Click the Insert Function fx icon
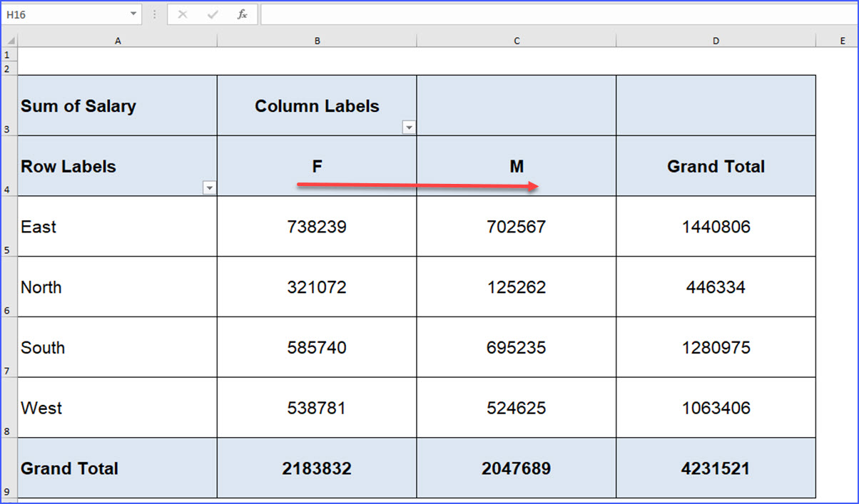 tap(241, 14)
